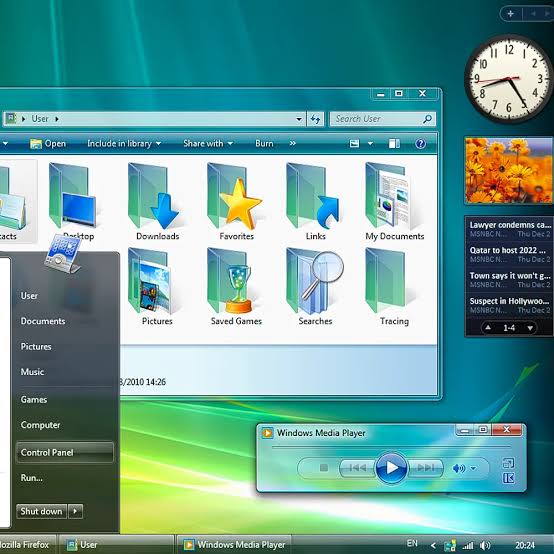Open the My Documents folder icon

coord(390,196)
